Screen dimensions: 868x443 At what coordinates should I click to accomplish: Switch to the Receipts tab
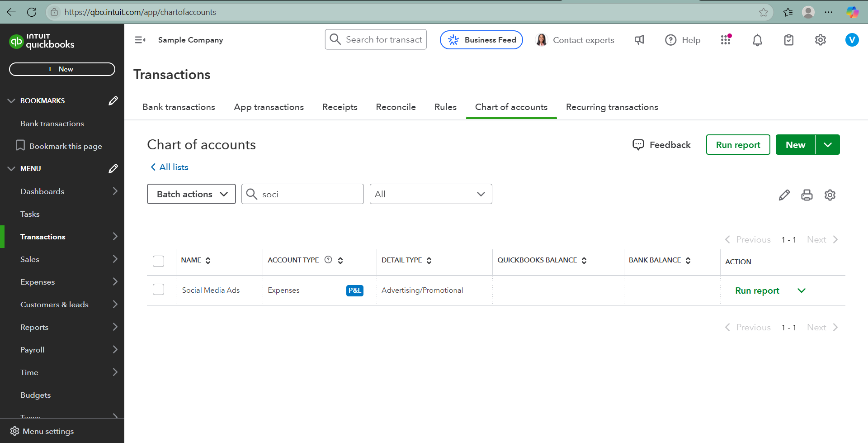coord(340,107)
